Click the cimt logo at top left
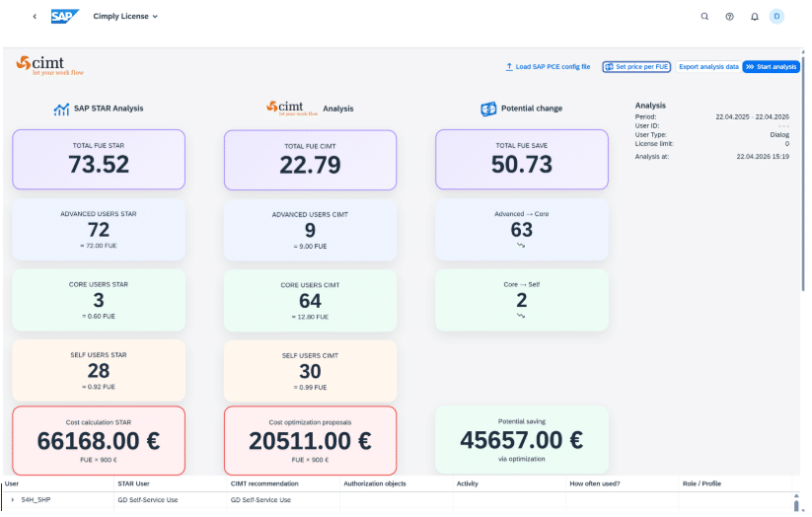This screenshot has width=812, height=517. pos(49,65)
